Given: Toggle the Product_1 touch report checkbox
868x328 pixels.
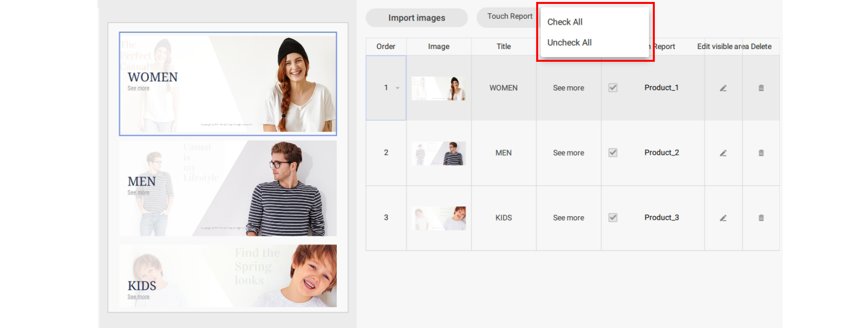Looking at the screenshot, I should click(x=613, y=88).
